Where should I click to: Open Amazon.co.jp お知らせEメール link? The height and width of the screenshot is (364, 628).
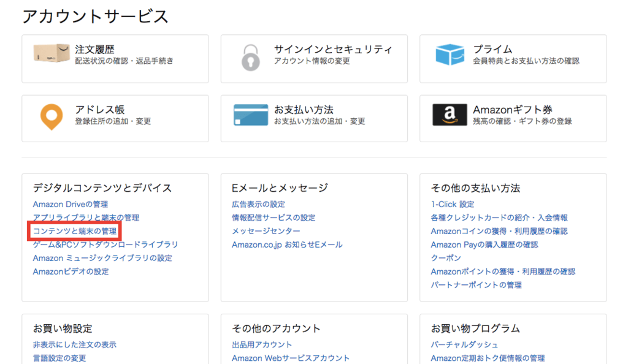click(287, 245)
